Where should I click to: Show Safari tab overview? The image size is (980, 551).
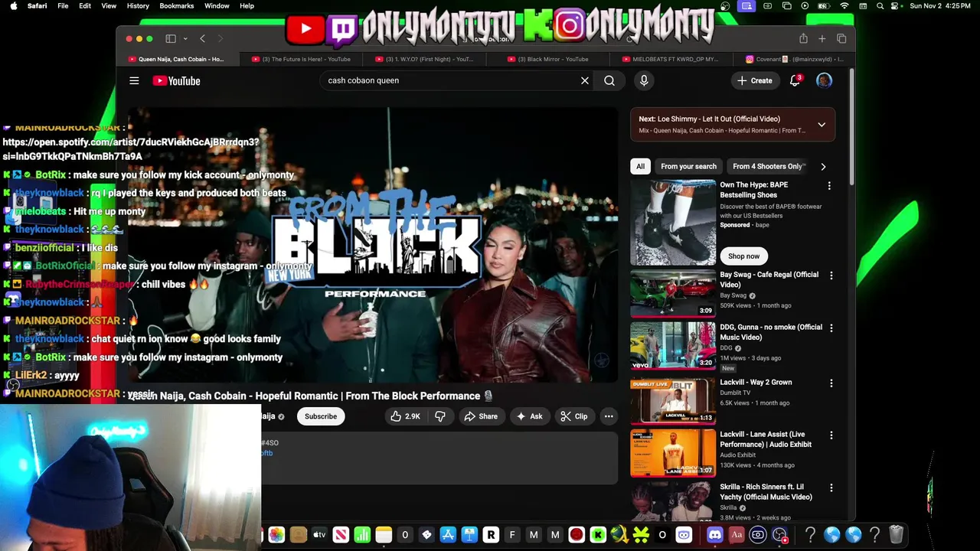pyautogui.click(x=841, y=38)
